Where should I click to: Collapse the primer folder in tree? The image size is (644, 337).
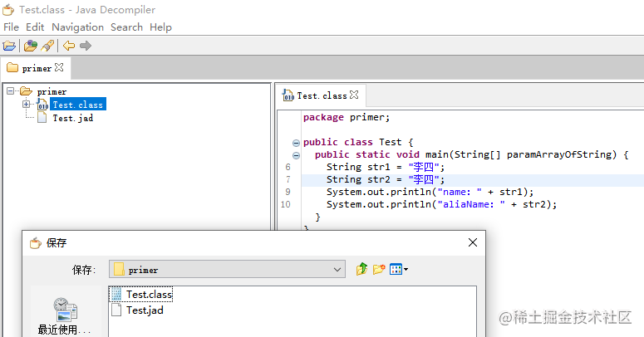click(11, 91)
